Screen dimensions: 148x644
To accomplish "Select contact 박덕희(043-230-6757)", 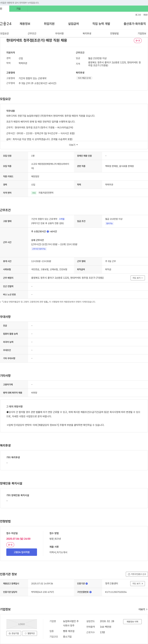I will (43, 592).
